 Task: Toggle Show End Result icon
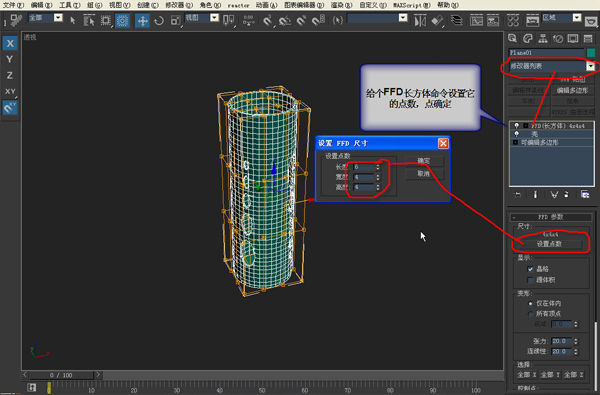click(535, 195)
